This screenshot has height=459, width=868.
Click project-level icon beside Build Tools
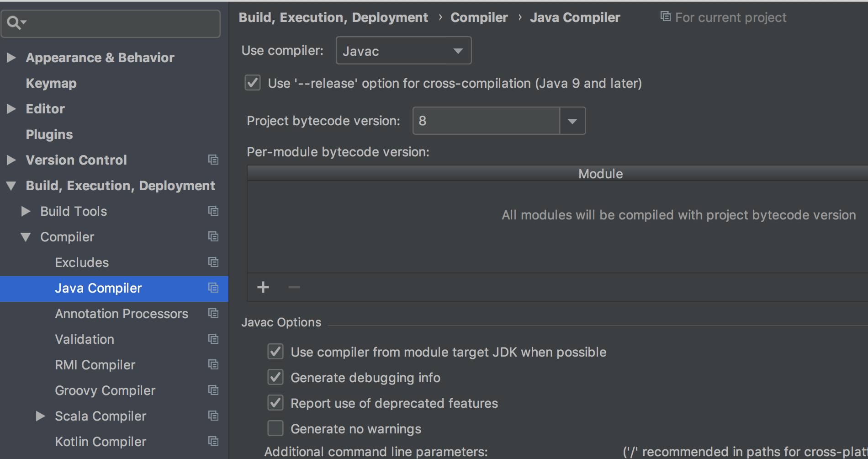pyautogui.click(x=213, y=211)
